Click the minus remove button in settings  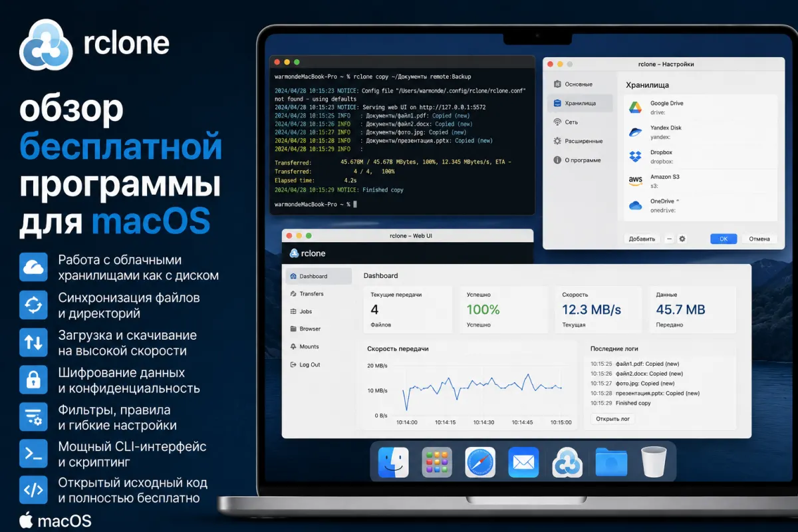(669, 239)
